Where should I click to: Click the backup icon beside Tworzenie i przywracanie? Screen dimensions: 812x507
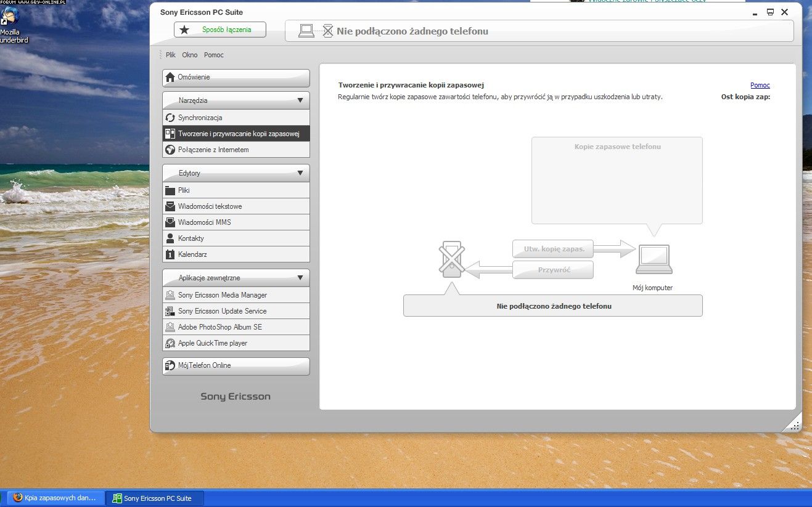[x=170, y=134]
